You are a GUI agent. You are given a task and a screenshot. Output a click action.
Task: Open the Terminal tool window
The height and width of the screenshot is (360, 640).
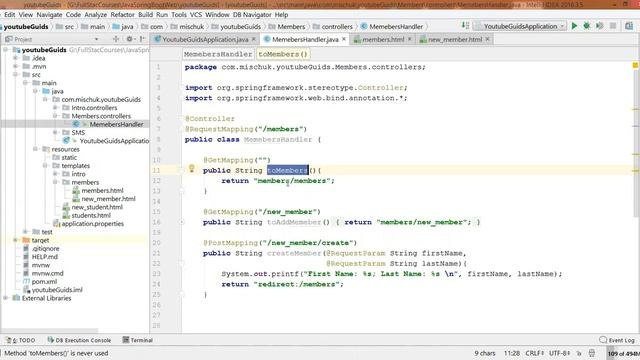tap(138, 340)
